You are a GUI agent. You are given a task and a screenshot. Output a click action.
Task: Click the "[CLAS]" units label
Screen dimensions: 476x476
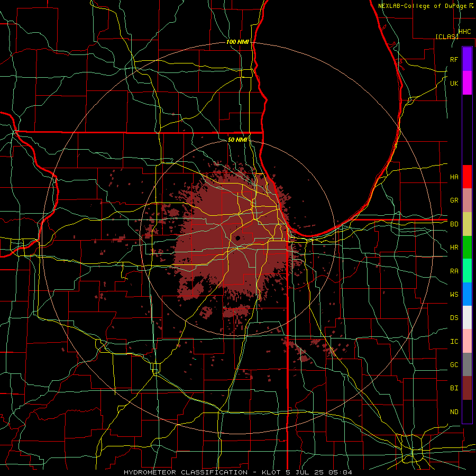(x=447, y=36)
